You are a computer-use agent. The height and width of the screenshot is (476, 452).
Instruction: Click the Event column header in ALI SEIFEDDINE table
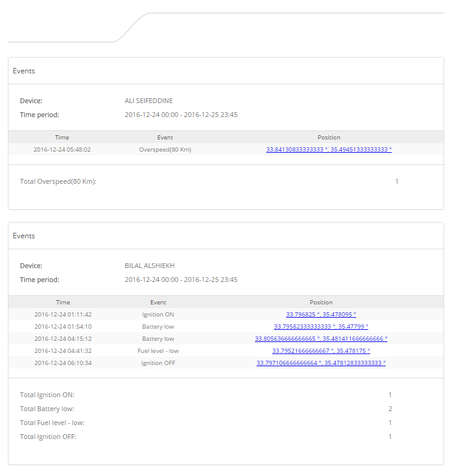click(x=165, y=137)
